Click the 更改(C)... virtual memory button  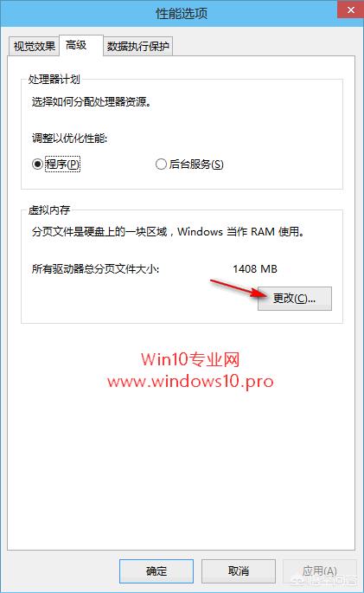pyautogui.click(x=295, y=299)
